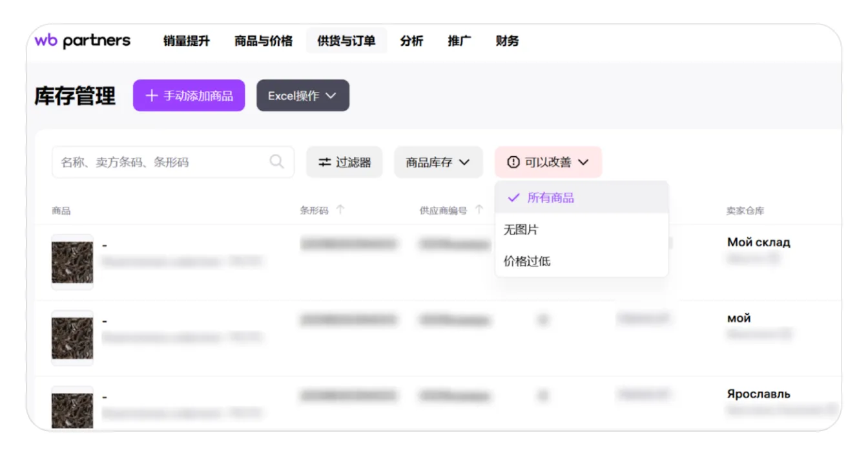Select 无图片 filter option
Image resolution: width=868 pixels, height=455 pixels.
tap(521, 229)
